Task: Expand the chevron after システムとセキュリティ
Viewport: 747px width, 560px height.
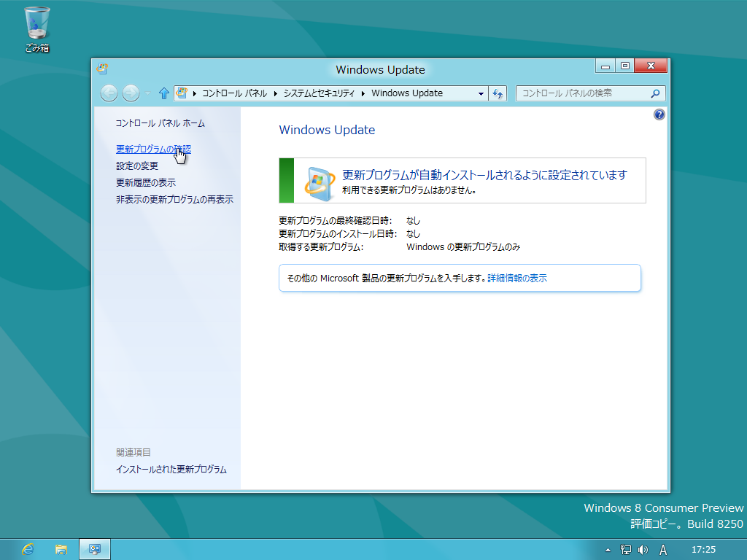Action: [x=363, y=93]
